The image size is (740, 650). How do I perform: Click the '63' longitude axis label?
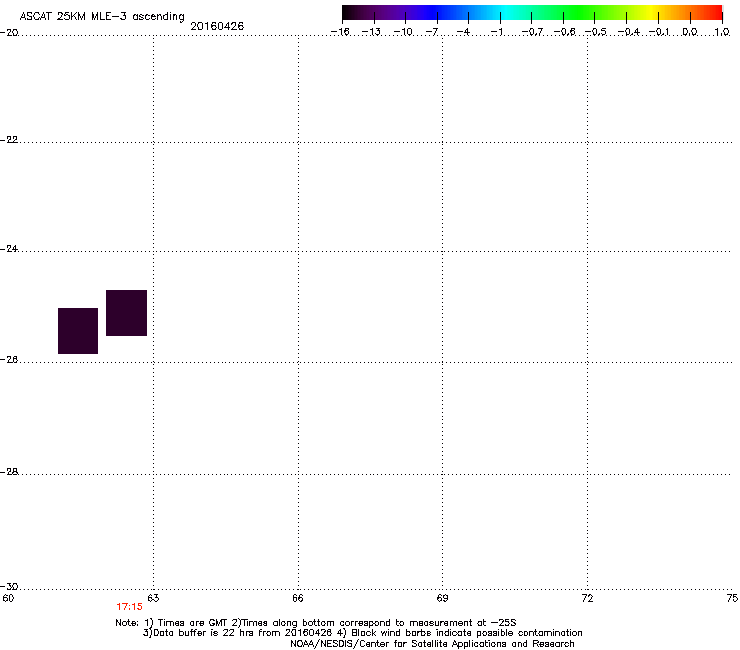[x=153, y=599]
